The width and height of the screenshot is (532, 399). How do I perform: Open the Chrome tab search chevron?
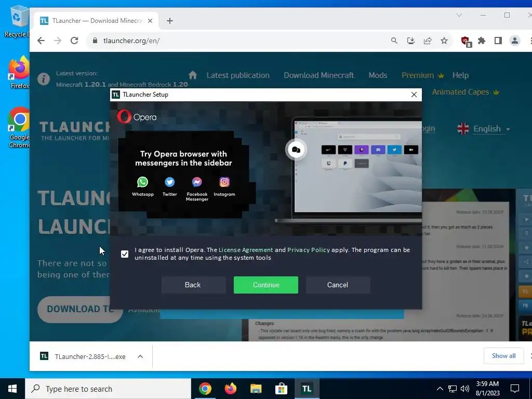(x=459, y=15)
